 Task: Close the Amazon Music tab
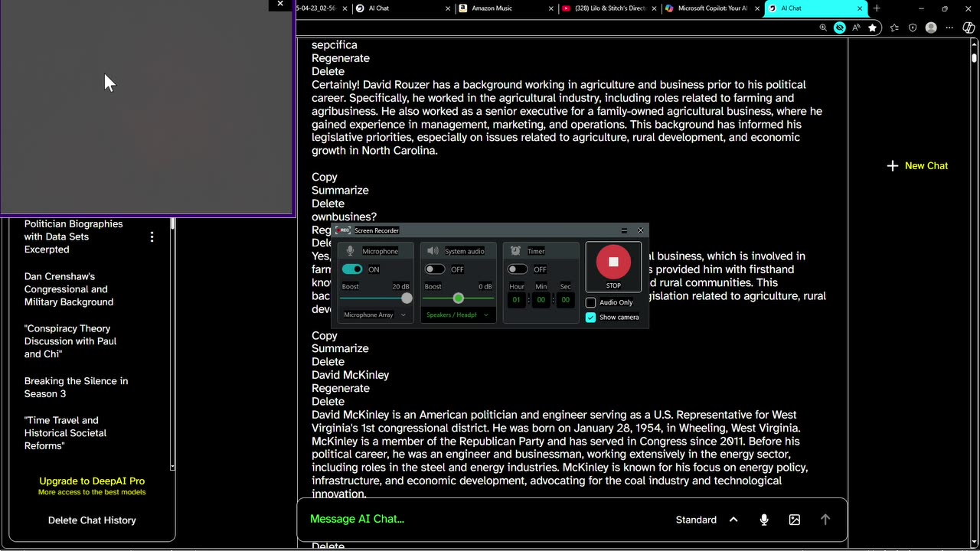551,8
